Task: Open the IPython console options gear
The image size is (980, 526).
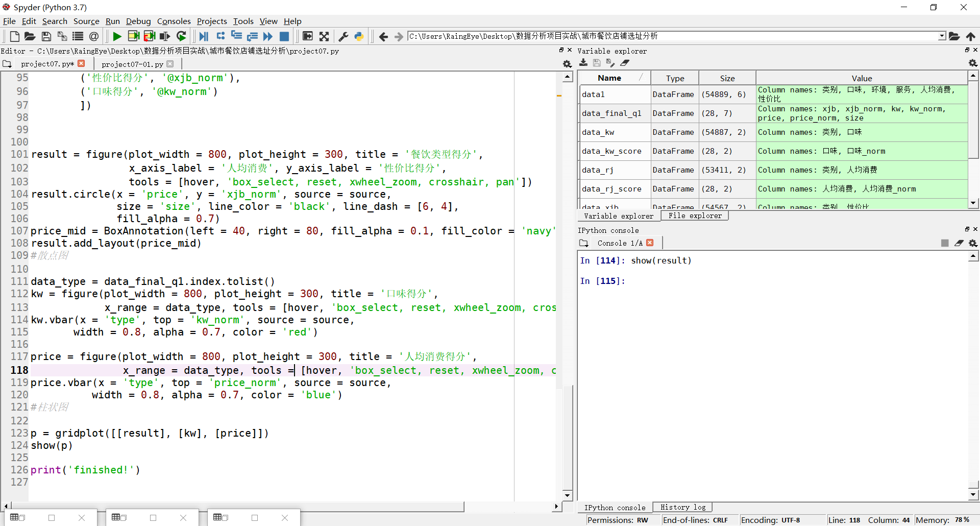Action: (973, 243)
